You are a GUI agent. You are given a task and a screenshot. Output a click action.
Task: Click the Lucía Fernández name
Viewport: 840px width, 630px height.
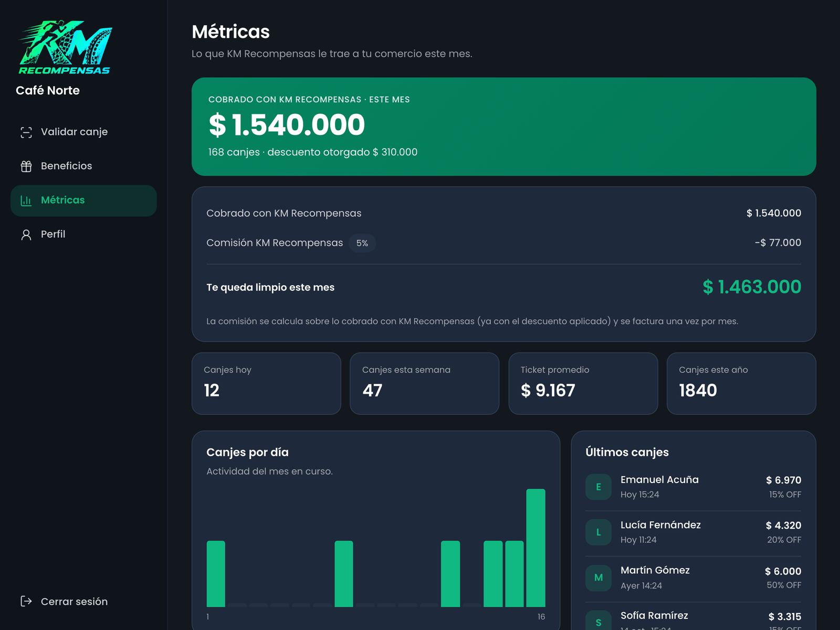pyautogui.click(x=660, y=525)
